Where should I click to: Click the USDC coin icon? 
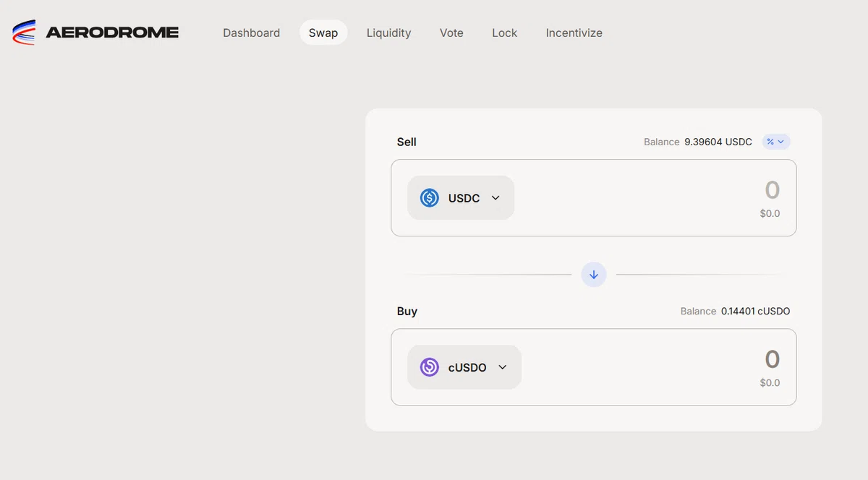click(430, 198)
